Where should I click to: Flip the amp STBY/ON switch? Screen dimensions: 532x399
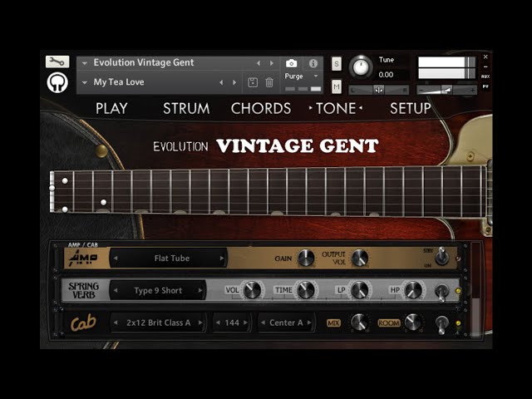click(441, 256)
